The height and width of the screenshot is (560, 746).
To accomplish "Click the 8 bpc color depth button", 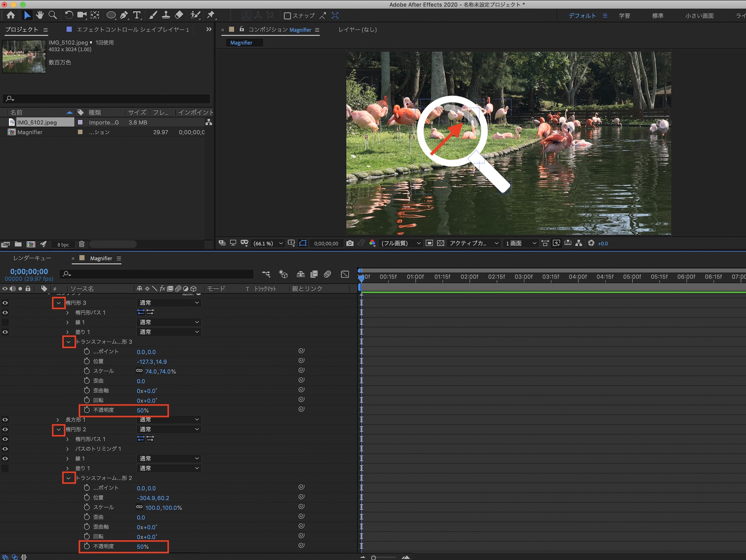I will (63, 245).
